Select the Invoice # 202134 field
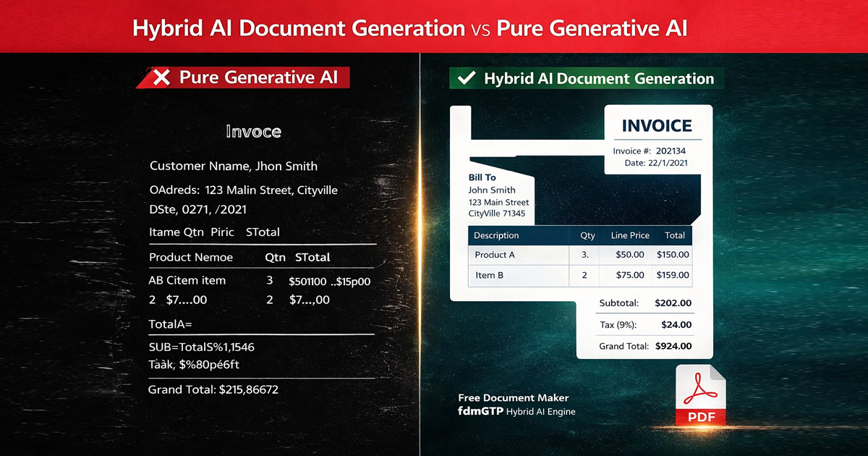 pos(649,151)
